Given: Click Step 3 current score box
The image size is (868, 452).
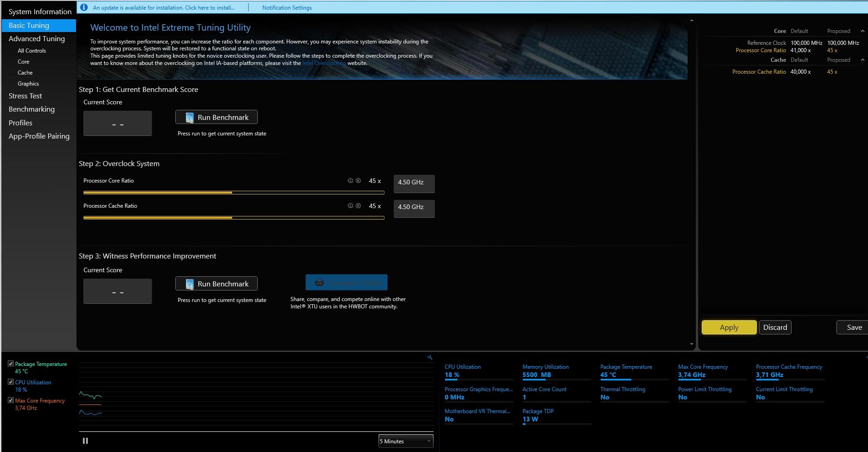Looking at the screenshot, I should coord(118,291).
